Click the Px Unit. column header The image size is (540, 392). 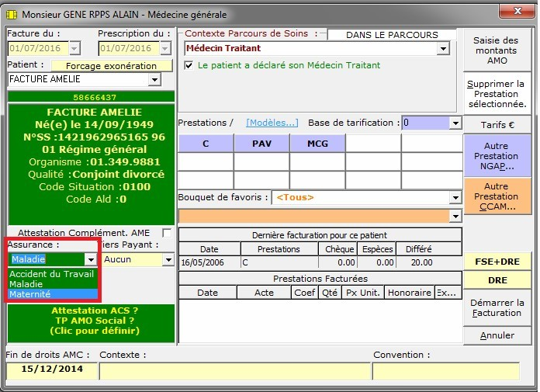tap(363, 293)
